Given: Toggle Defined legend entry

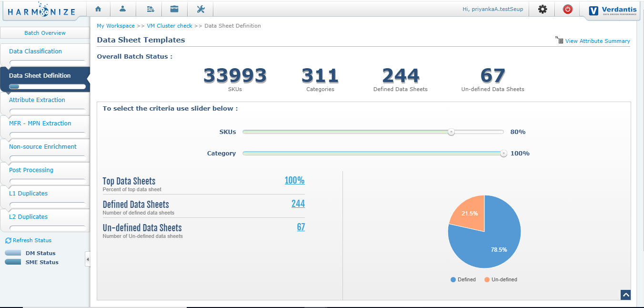Looking at the screenshot, I should pos(463,279).
